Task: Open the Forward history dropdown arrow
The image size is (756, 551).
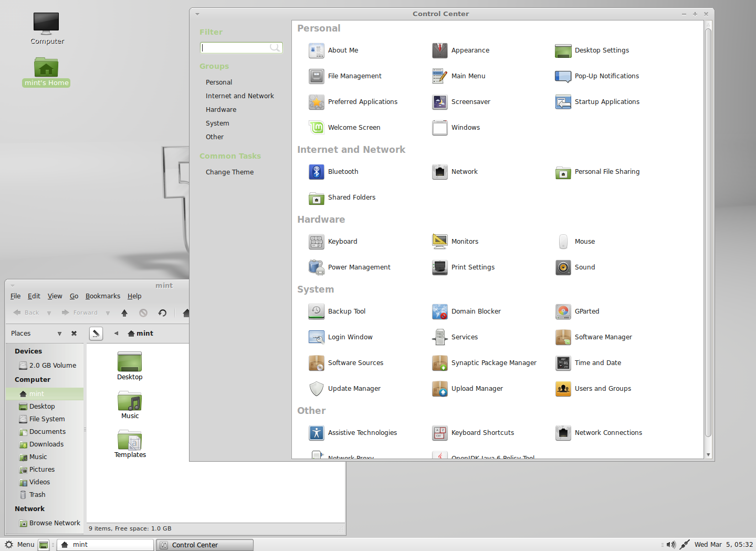Action: 108,313
